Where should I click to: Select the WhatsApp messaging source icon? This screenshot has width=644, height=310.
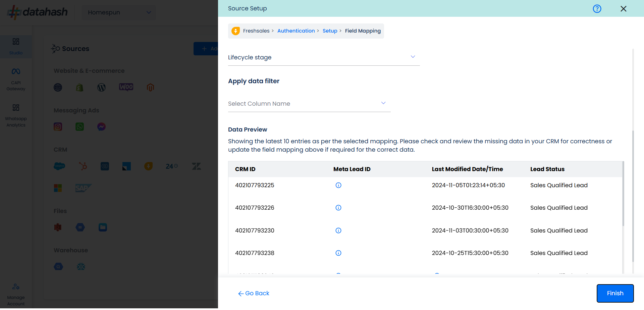pyautogui.click(x=79, y=127)
